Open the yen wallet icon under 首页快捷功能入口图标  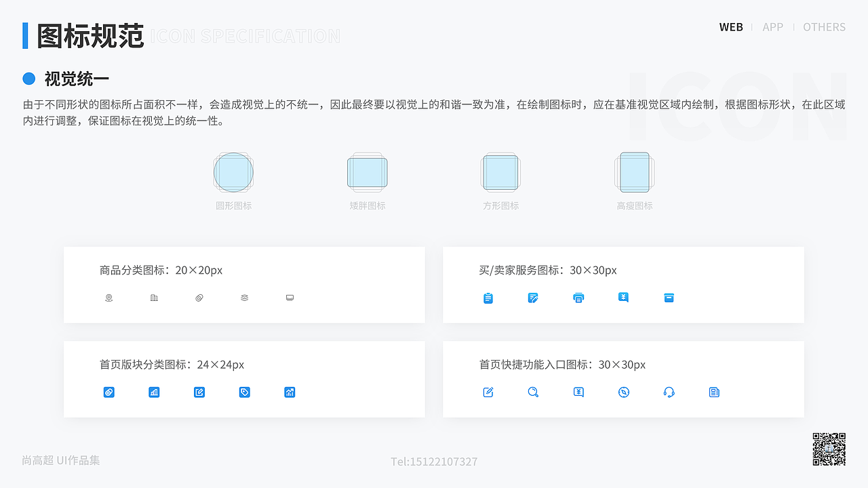(x=578, y=392)
